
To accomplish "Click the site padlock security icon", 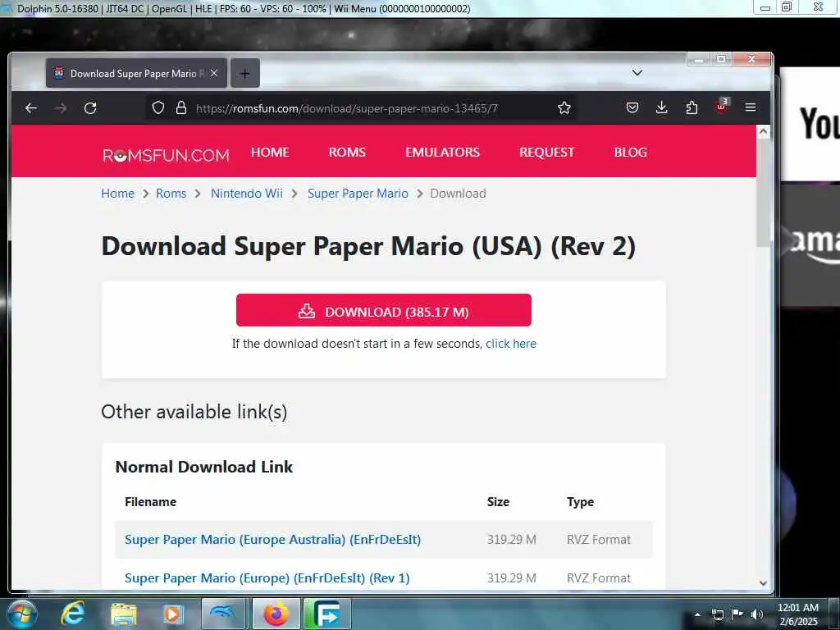I will (181, 108).
